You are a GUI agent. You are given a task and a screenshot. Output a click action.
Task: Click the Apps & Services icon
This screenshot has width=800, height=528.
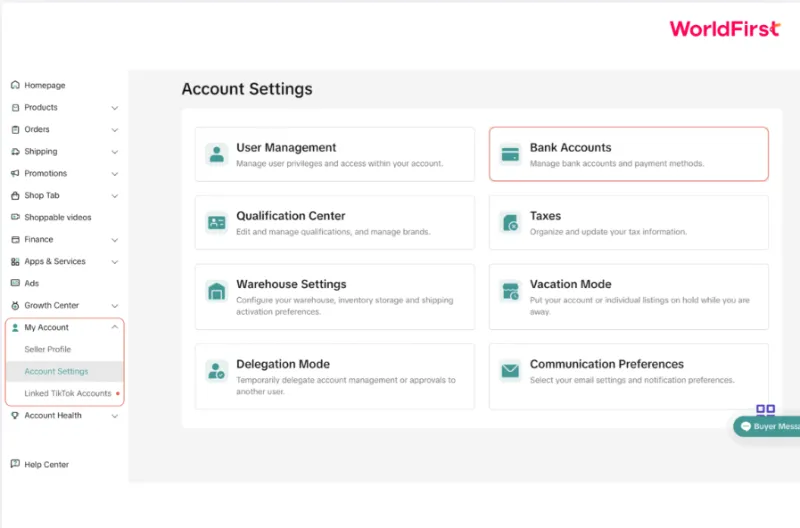pos(15,262)
